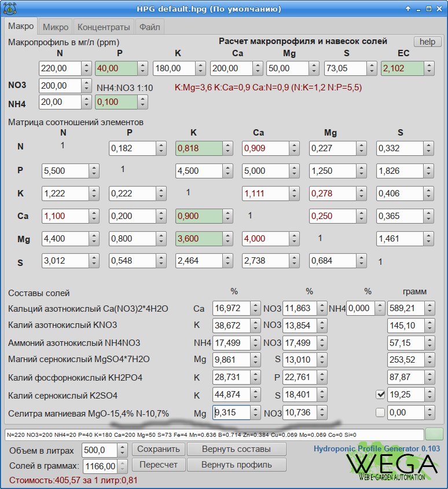
Task: Click Вернуть составы button
Action: point(237,449)
